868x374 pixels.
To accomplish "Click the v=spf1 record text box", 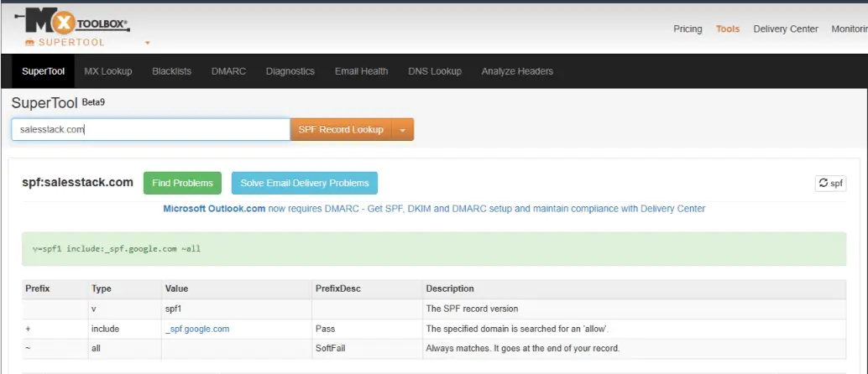I will pyautogui.click(x=434, y=249).
